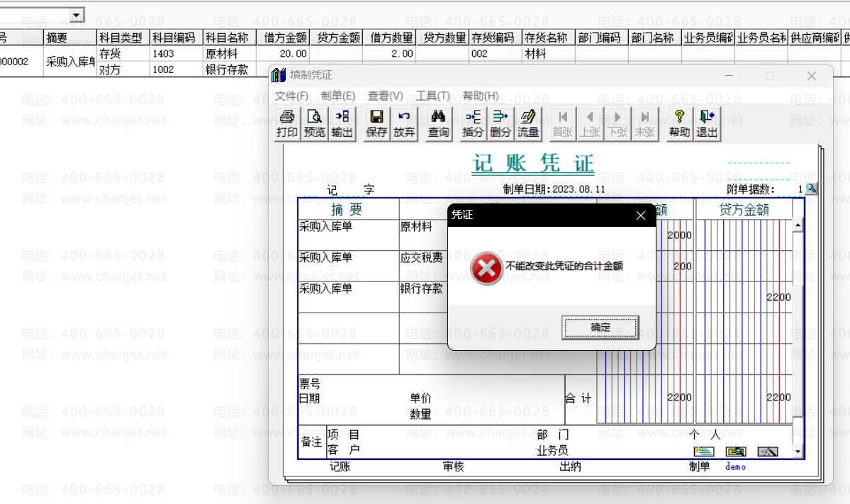Screen dimensions: 850x504
Task: Exit the voucher window with 退出 icon
Action: [707, 123]
